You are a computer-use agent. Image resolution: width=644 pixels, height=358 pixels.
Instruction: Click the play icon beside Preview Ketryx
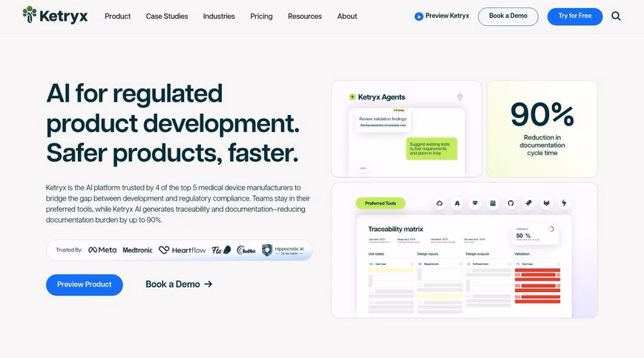418,16
